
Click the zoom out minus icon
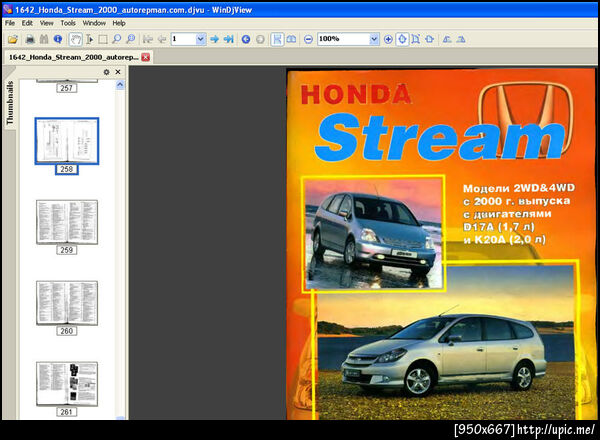(308, 39)
